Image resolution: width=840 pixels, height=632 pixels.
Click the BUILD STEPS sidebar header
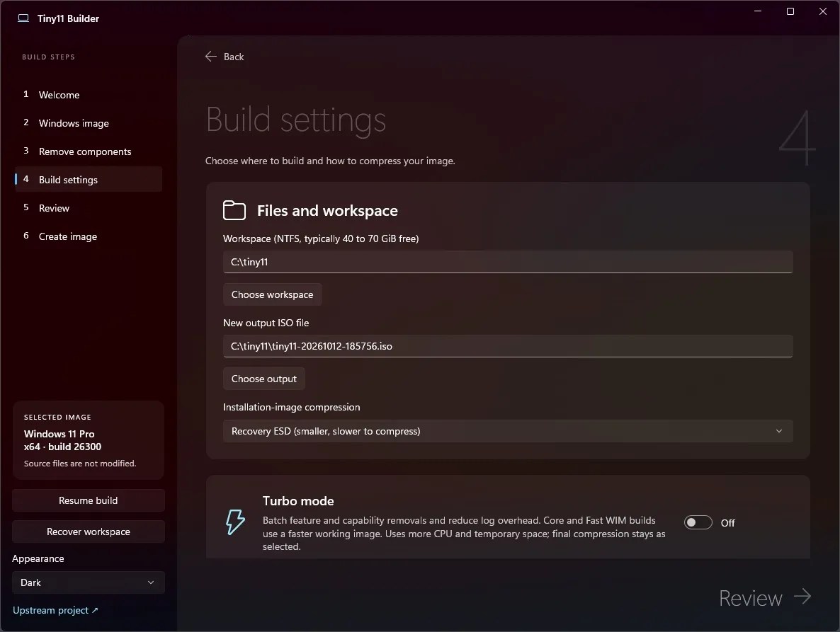[x=48, y=57]
